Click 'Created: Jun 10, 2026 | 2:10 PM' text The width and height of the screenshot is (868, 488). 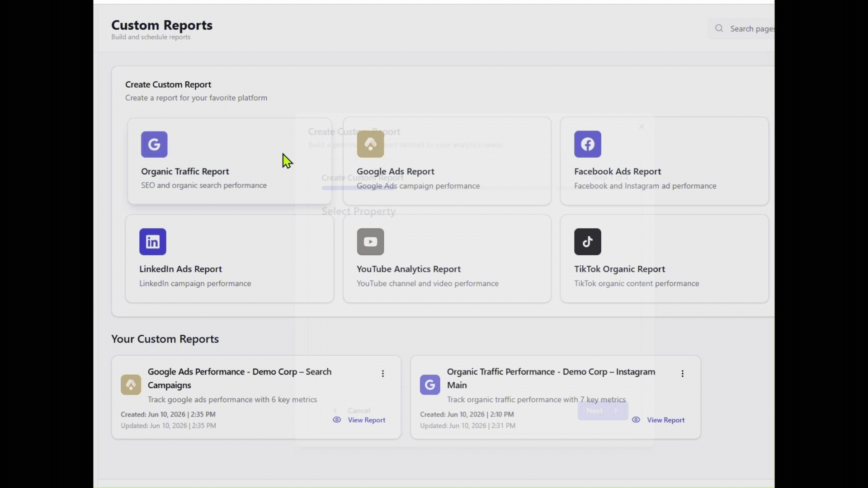pyautogui.click(x=467, y=414)
